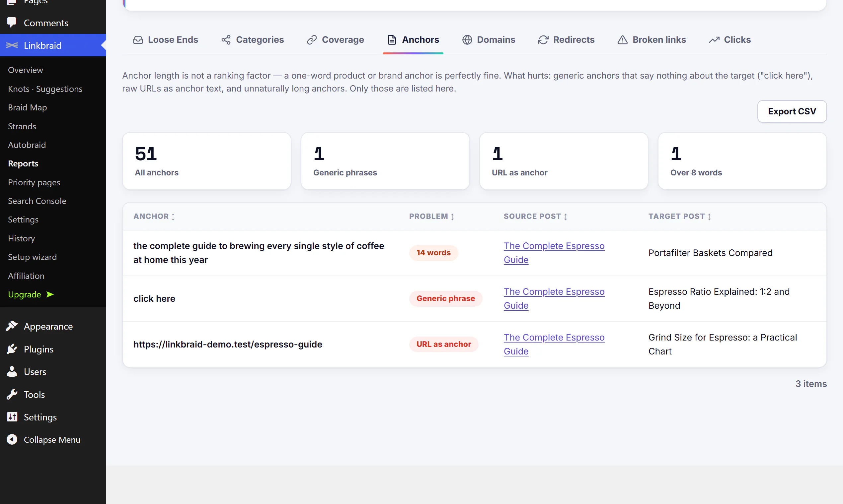Open the Redirects tab
The image size is (843, 504).
pyautogui.click(x=566, y=40)
